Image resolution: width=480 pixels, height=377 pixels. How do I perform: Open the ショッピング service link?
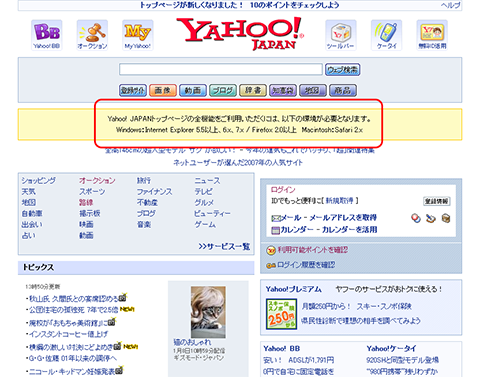click(39, 181)
